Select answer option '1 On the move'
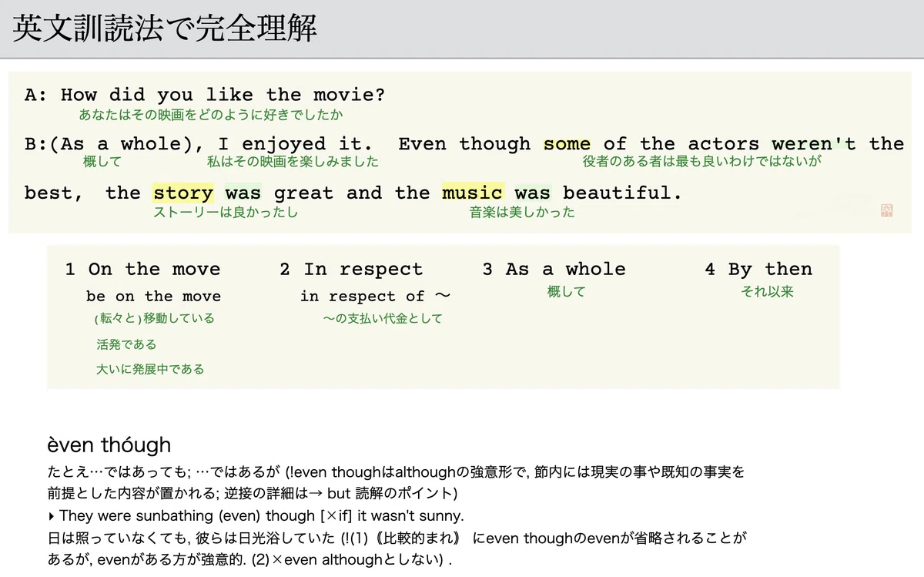This screenshot has height=577, width=924. (142, 269)
